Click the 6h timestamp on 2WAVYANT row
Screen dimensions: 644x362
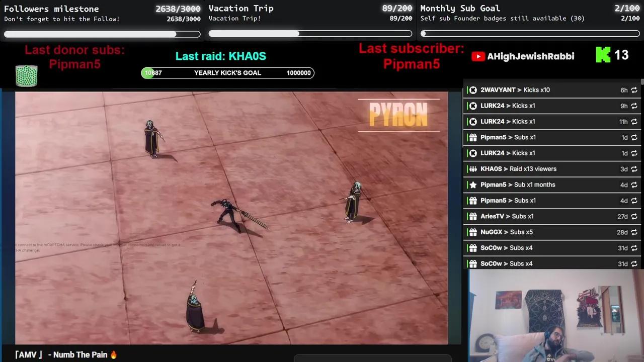[624, 90]
